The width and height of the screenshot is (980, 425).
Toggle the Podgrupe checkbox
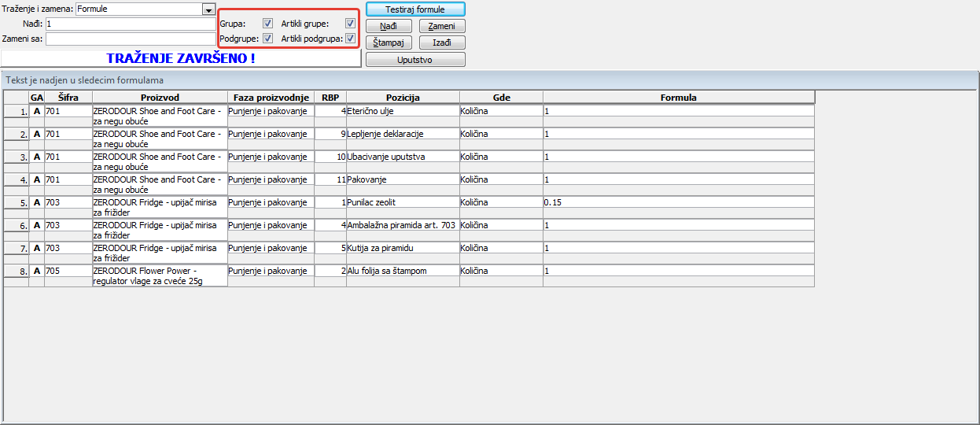(x=268, y=39)
